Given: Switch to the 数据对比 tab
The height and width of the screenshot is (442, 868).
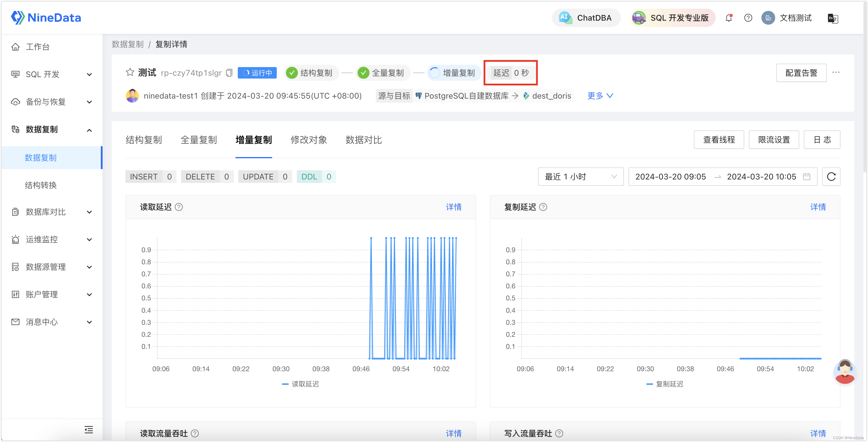Looking at the screenshot, I should pos(363,140).
